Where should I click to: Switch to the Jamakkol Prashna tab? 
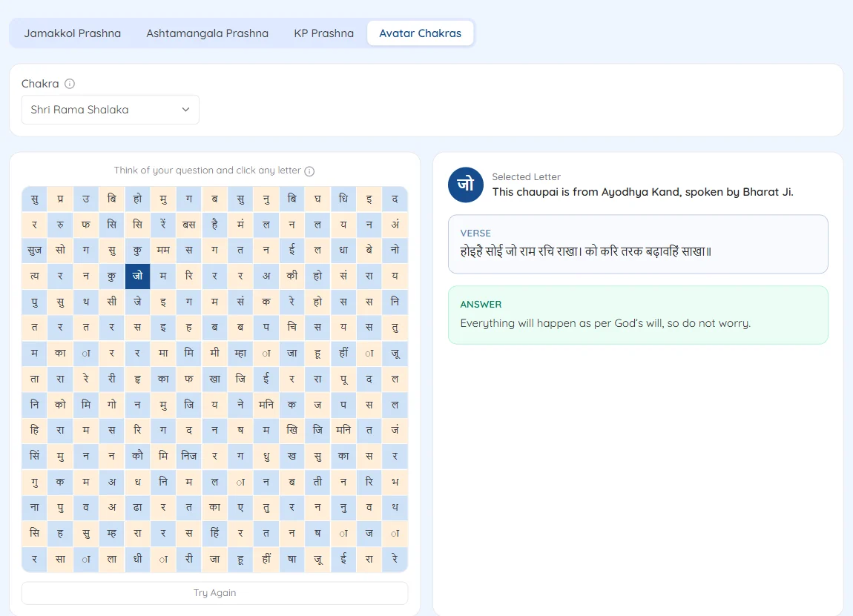(73, 33)
